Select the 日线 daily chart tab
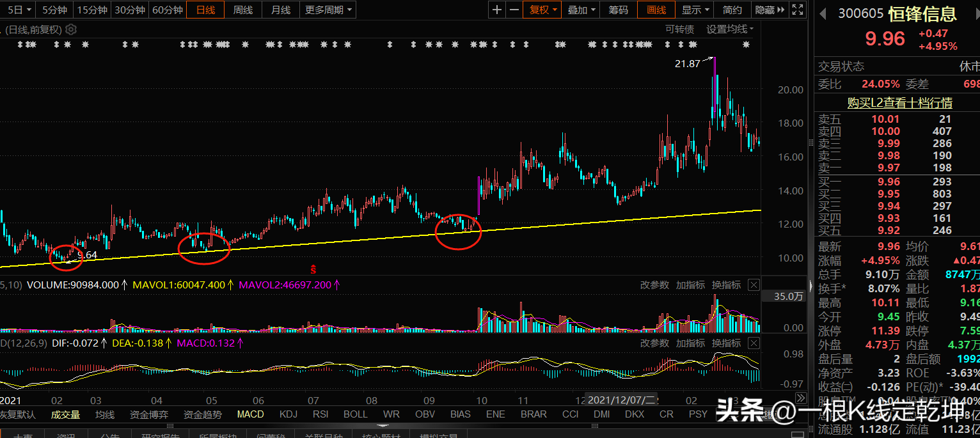This screenshot has height=438, width=980. (x=205, y=10)
